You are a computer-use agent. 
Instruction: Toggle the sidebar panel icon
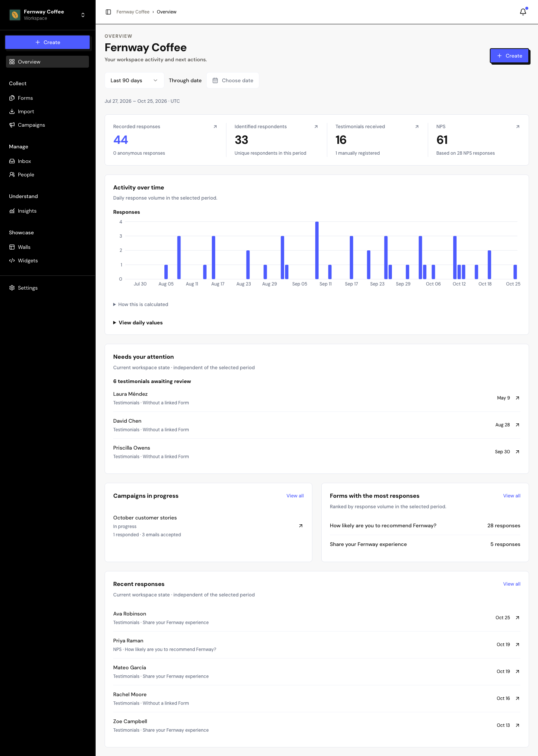coord(108,12)
